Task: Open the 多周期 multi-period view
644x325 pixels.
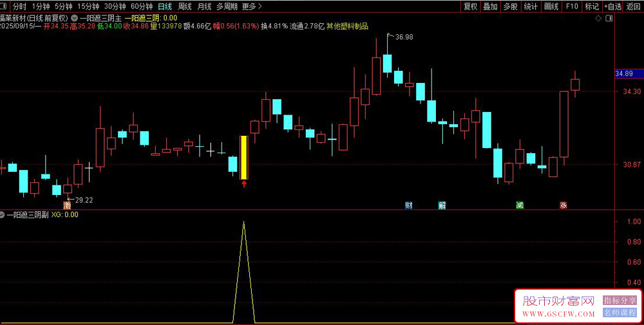Action: pyautogui.click(x=227, y=6)
